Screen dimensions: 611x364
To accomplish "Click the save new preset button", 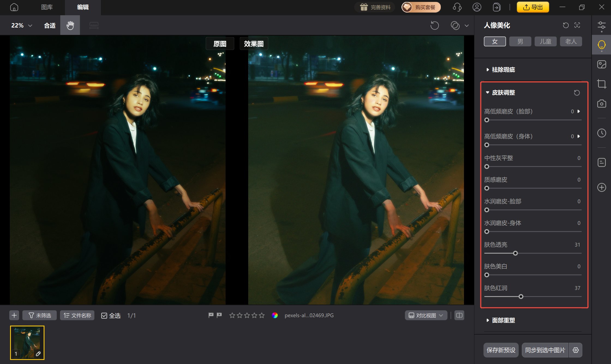I will click(x=501, y=350).
